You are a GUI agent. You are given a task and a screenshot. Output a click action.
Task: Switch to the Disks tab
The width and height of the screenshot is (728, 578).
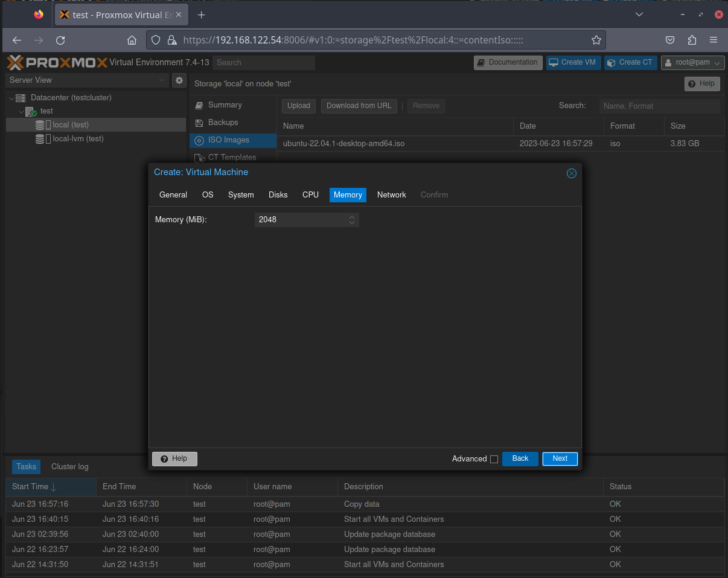click(x=278, y=195)
